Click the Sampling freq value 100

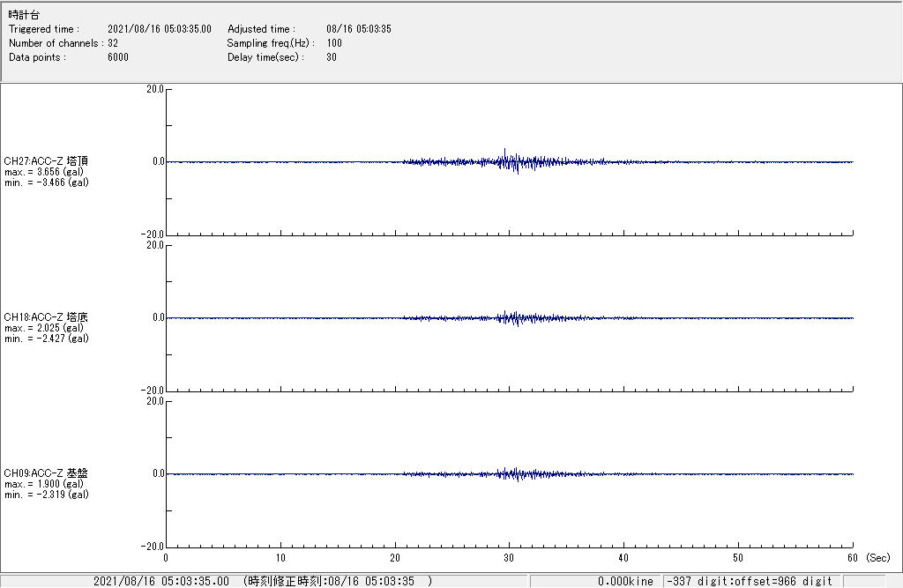point(334,43)
